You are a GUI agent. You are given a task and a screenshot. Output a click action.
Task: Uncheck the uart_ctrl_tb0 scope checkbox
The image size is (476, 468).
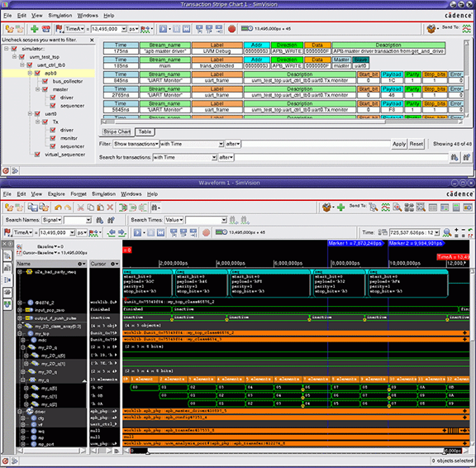tap(30, 65)
